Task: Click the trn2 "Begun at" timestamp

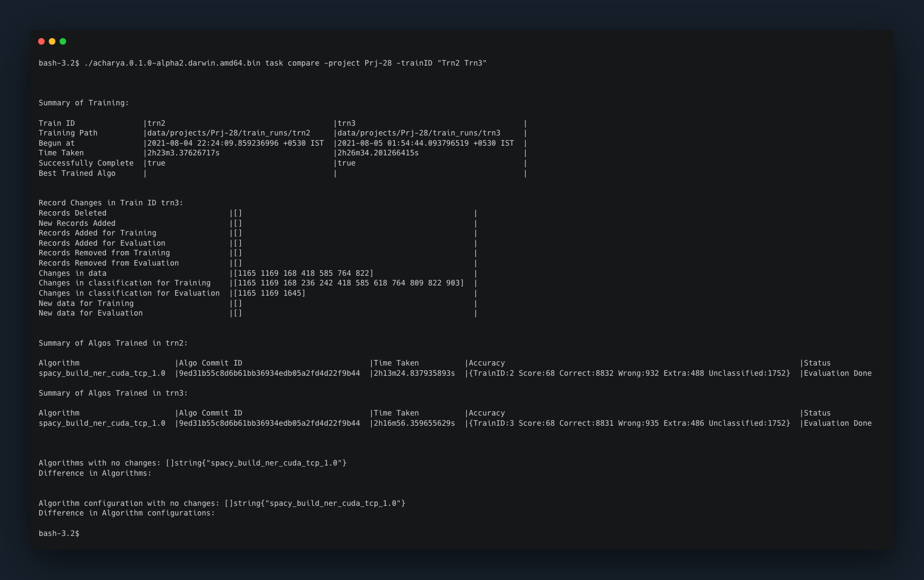Action: pyautogui.click(x=235, y=144)
